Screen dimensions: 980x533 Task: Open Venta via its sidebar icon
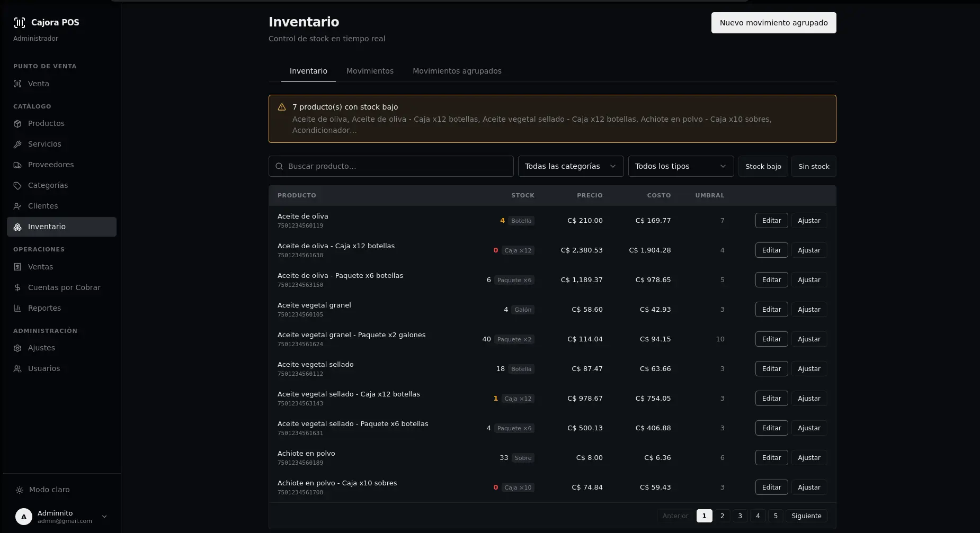17,84
